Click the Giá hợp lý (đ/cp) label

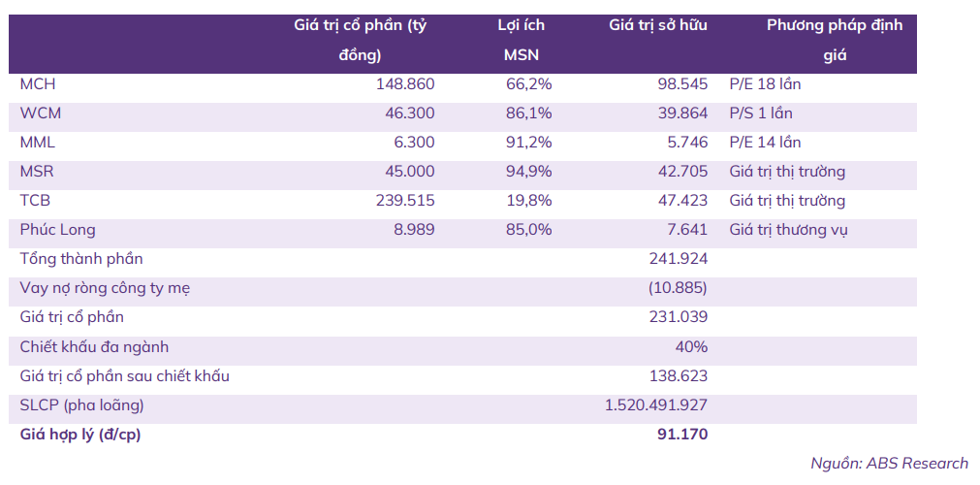click(80, 435)
